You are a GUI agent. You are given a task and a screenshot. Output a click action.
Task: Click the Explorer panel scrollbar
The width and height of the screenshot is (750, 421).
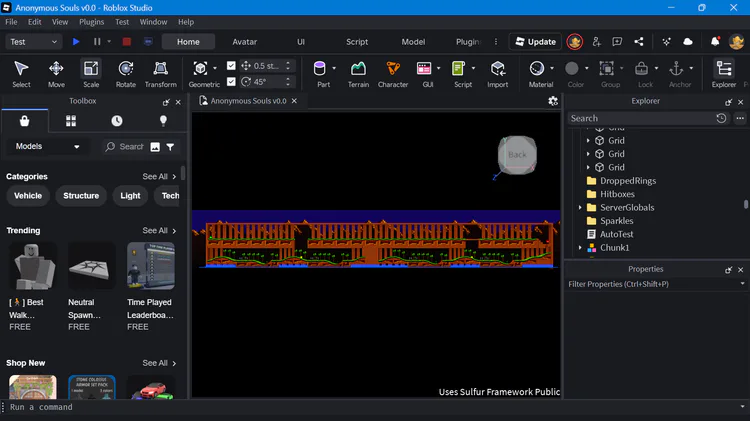(x=746, y=204)
